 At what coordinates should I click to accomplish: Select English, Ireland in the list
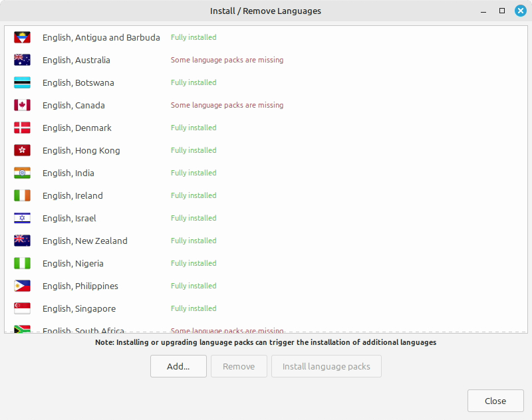(72, 196)
